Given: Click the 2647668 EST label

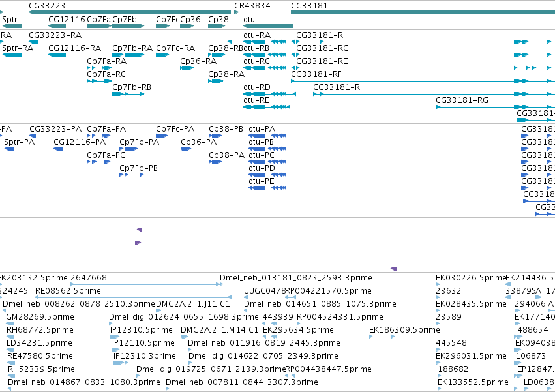Looking at the screenshot, I should pyautogui.click(x=89, y=278).
